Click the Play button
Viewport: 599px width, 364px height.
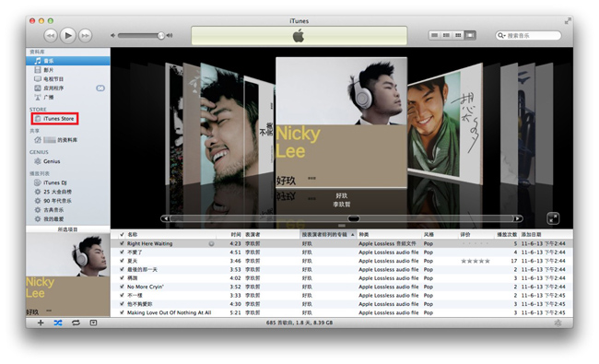(x=68, y=36)
